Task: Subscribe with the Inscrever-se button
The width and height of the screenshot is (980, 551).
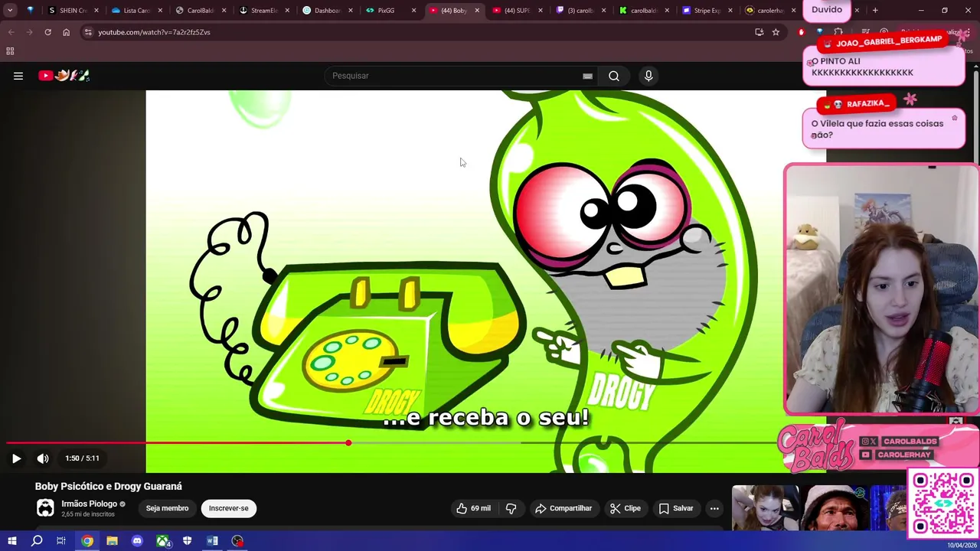Action: pos(228,508)
